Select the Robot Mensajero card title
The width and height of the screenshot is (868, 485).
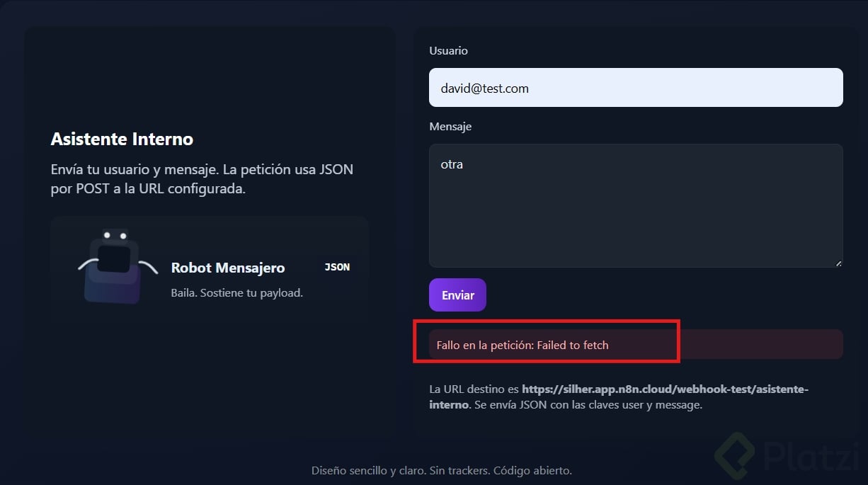click(228, 268)
